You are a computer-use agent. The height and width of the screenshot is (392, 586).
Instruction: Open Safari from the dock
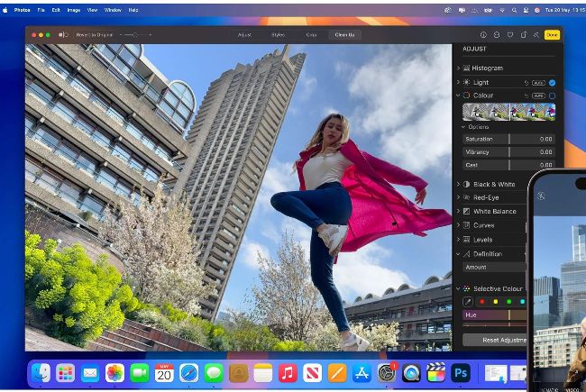[x=188, y=373]
